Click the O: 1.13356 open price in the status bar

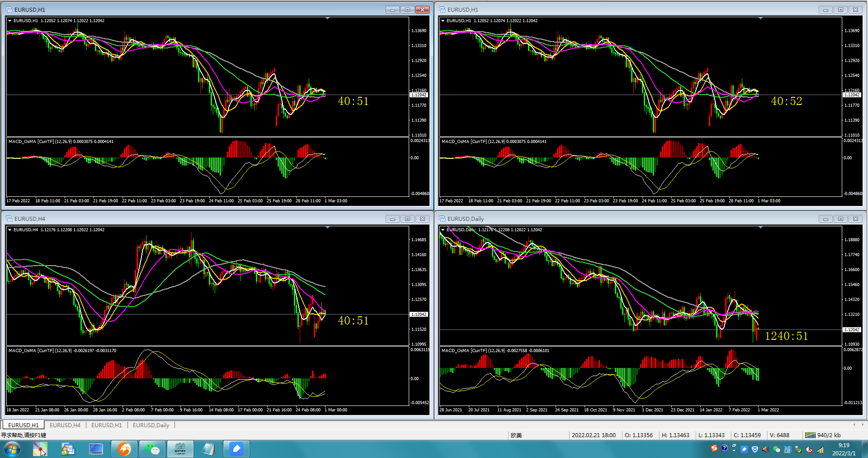point(638,435)
